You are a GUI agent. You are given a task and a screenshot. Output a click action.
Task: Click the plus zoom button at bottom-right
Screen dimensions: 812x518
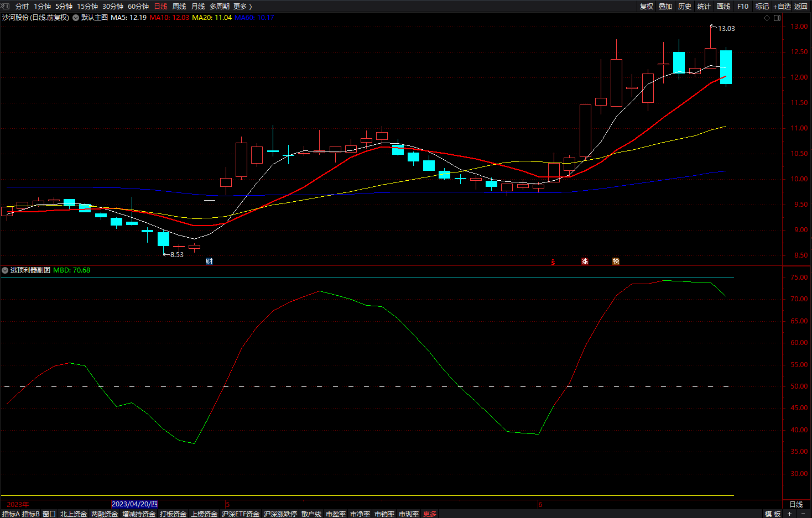789,514
